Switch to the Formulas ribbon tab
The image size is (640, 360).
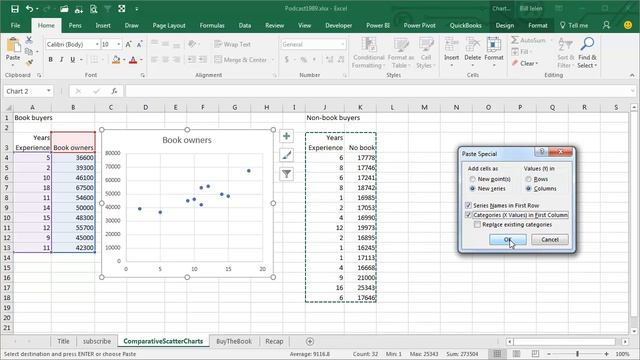click(212, 25)
